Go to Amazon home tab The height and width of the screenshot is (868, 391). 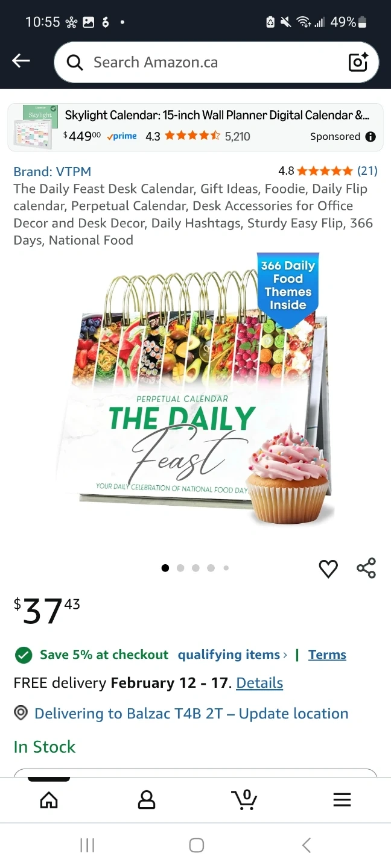click(49, 800)
